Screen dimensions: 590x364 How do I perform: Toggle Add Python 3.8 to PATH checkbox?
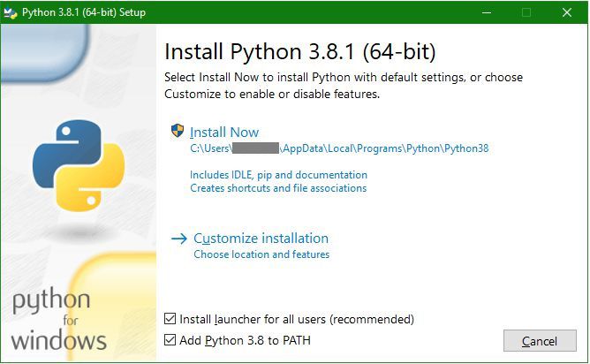click(x=170, y=340)
